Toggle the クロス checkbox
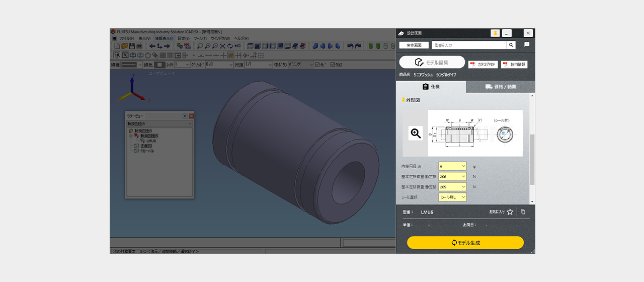The image size is (644, 282). click(333, 64)
